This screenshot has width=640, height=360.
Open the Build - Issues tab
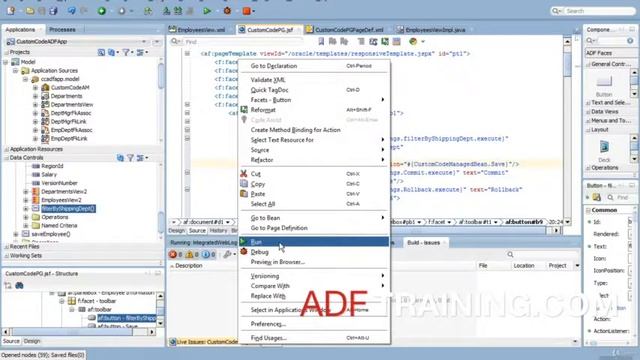click(424, 242)
